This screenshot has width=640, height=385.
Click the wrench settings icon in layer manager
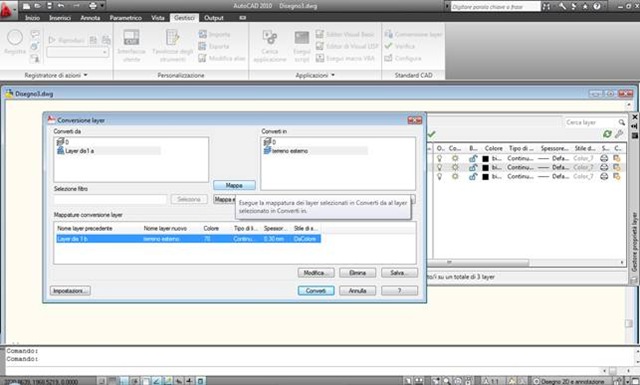pyautogui.click(x=619, y=134)
